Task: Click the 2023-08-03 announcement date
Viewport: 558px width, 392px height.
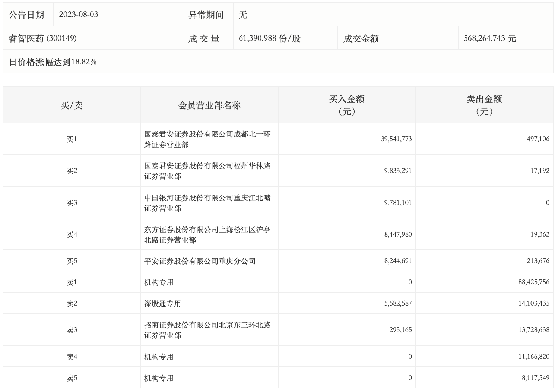Action: coord(78,15)
